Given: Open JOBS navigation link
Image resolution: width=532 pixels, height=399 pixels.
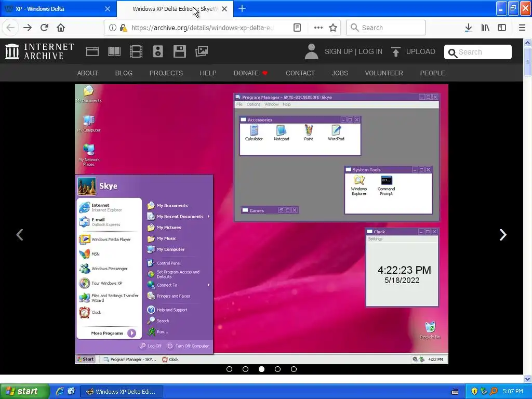Looking at the screenshot, I should (340, 73).
